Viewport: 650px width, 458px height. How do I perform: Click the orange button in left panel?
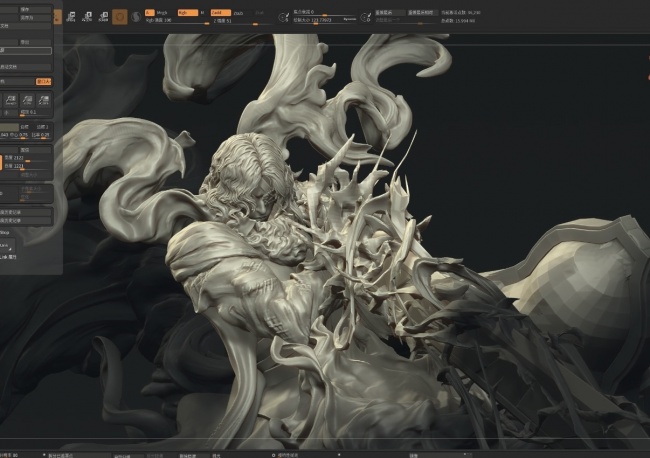point(44,82)
